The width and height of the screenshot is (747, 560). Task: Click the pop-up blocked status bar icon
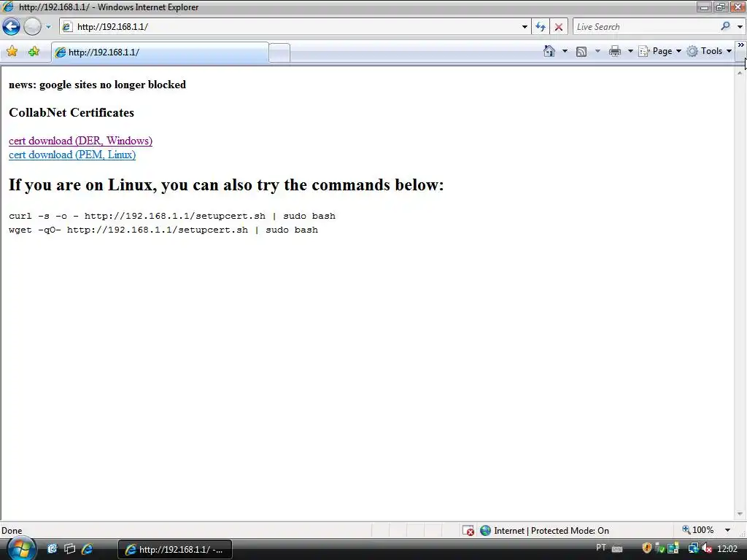[x=468, y=531]
